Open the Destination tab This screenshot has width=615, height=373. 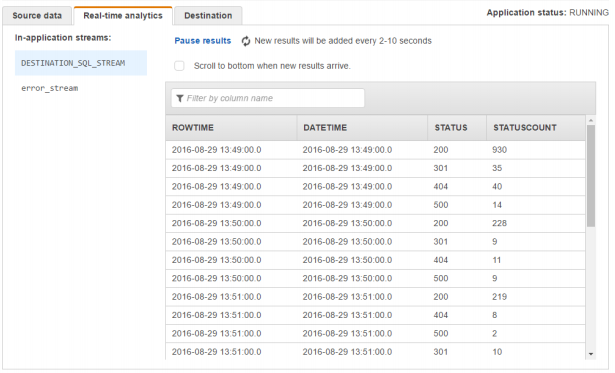[x=208, y=16]
